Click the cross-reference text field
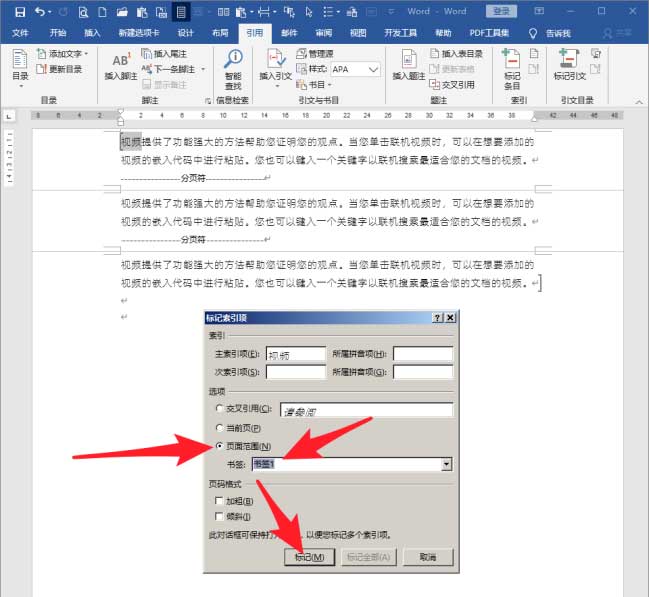Image resolution: width=649 pixels, height=597 pixels. click(366, 410)
